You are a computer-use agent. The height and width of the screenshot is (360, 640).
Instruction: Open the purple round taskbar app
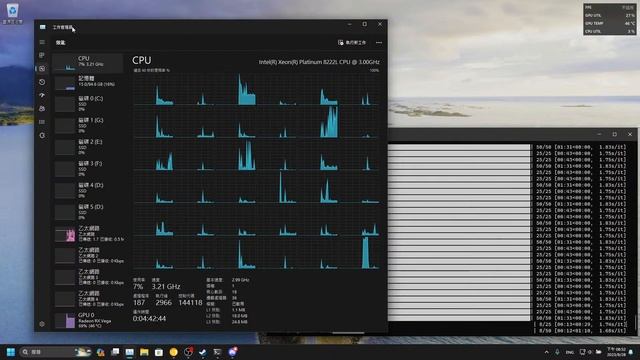click(x=233, y=352)
